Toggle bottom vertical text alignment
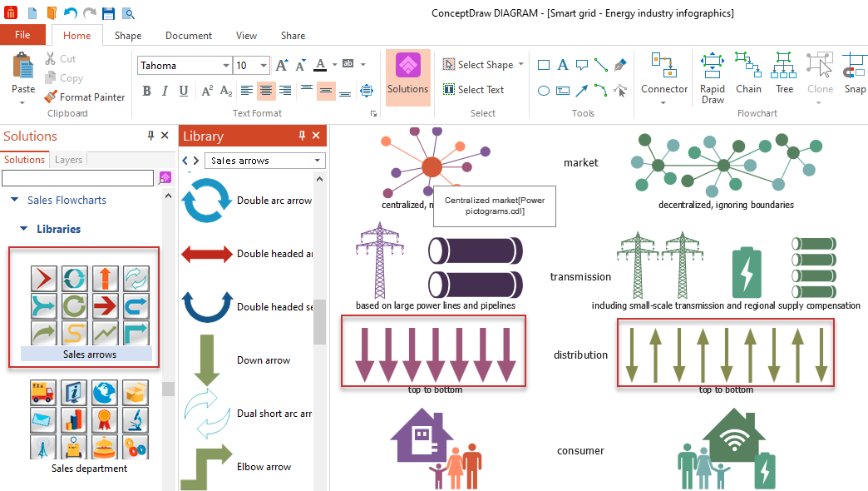 point(345,93)
